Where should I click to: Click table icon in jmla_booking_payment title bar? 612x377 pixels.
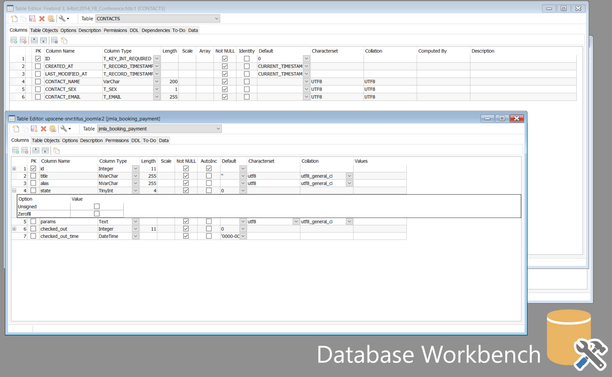tap(12, 118)
